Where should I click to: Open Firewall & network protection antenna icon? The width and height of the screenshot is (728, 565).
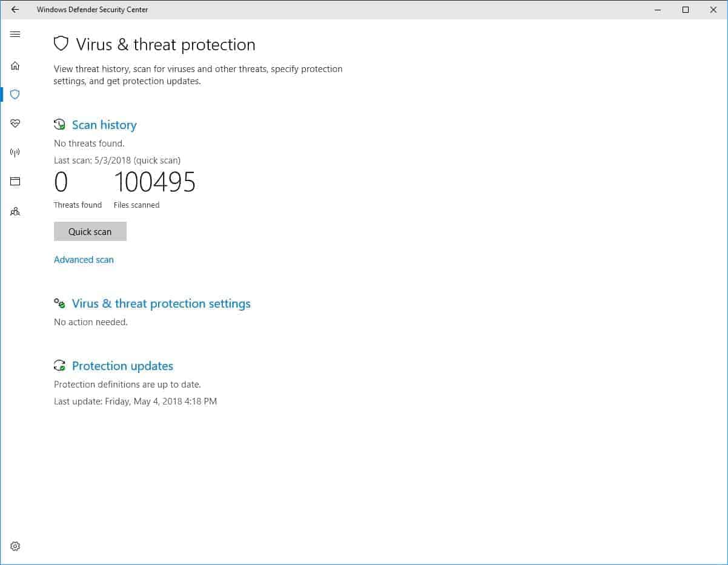(15, 153)
